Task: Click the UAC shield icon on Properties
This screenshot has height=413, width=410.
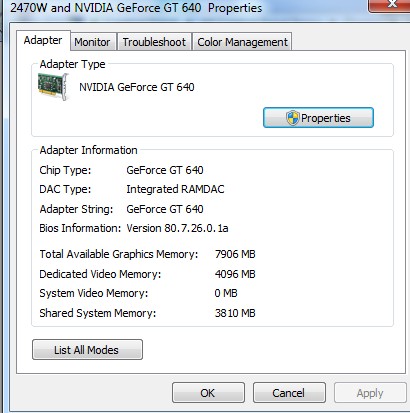Action: [x=292, y=118]
